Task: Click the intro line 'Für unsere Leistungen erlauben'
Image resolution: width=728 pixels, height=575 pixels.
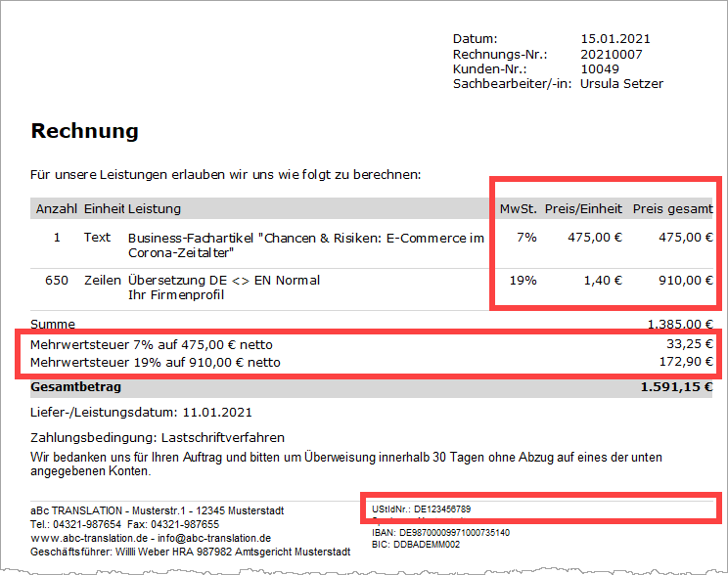Action: click(x=226, y=175)
